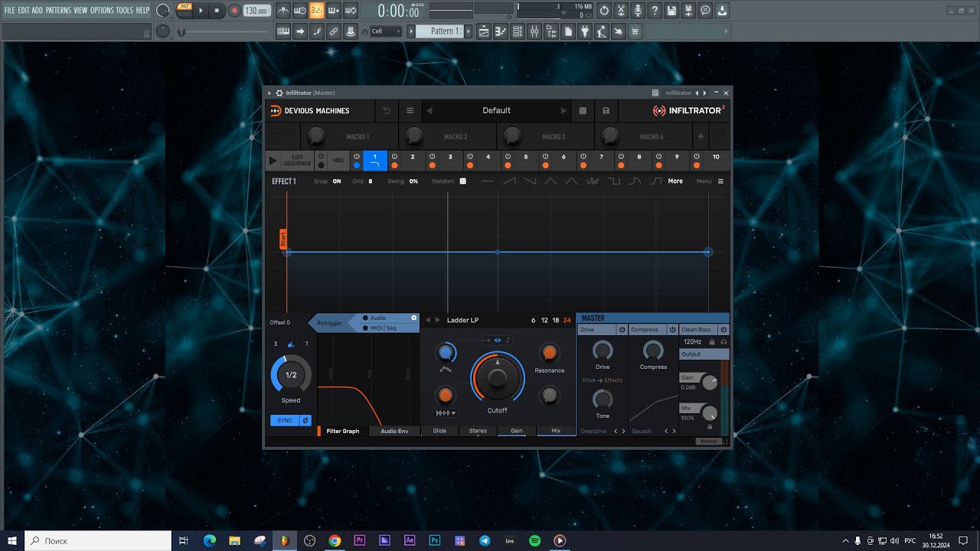Click the MIDI button in sequence row
Image resolution: width=980 pixels, height=551 pixels.
point(338,161)
